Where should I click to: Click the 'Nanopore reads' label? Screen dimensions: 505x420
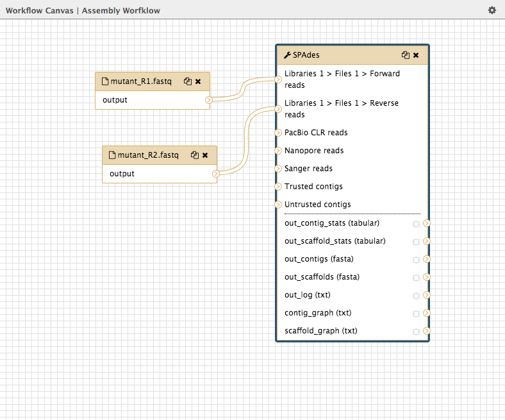point(314,151)
